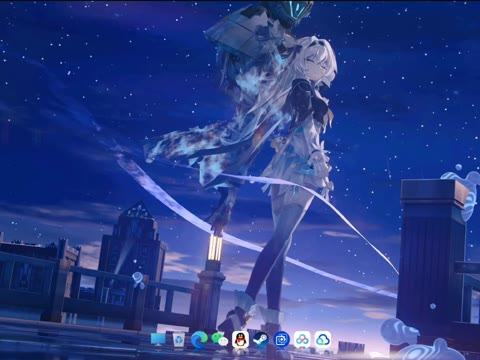Open Steam from the dock

pyautogui.click(x=261, y=340)
